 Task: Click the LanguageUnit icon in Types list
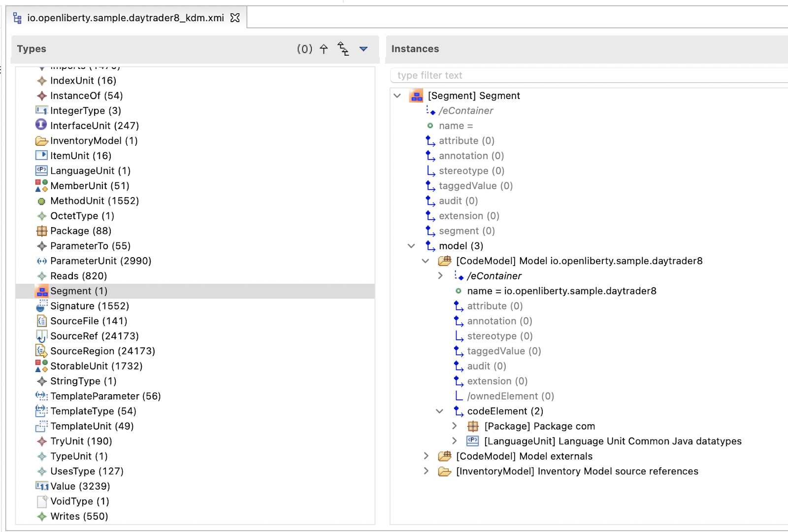[x=41, y=171]
